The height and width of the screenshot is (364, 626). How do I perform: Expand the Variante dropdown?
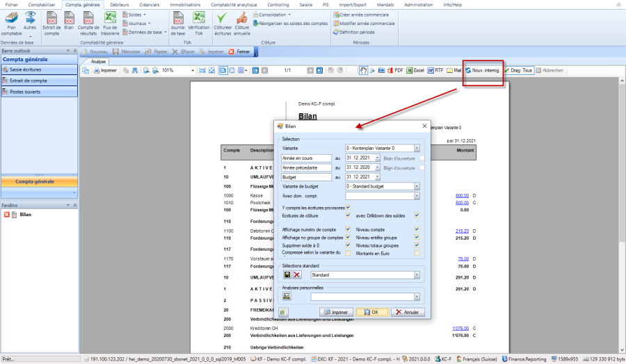pyautogui.click(x=417, y=148)
